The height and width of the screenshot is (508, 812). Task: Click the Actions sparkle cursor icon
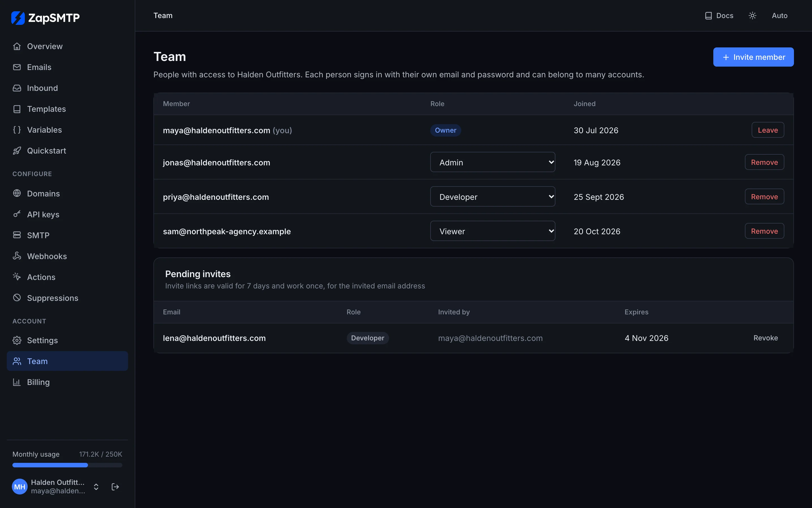click(x=17, y=277)
